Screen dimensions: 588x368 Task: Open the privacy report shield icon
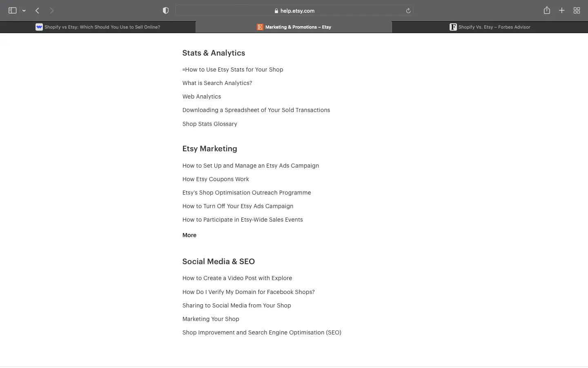(166, 11)
